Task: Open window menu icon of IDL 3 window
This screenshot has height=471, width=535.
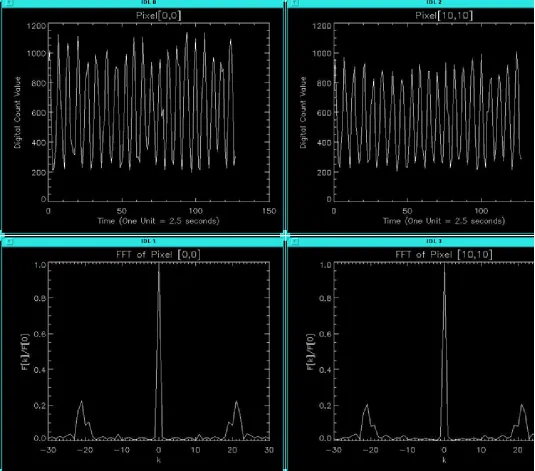Action: coord(295,241)
